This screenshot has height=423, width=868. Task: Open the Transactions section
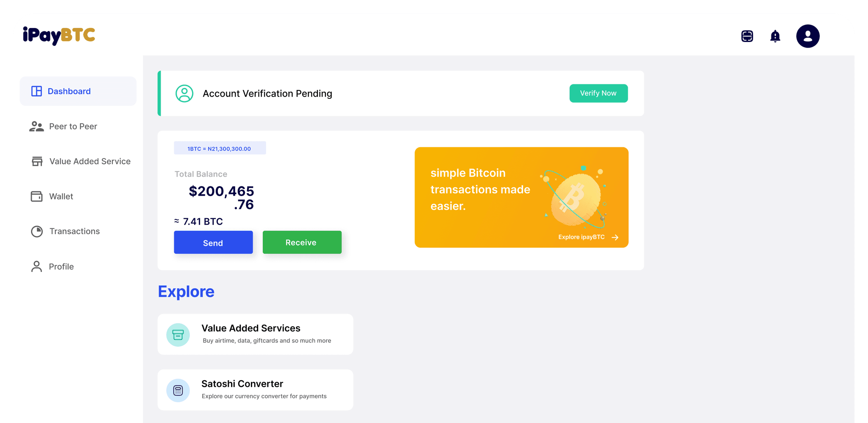75,231
